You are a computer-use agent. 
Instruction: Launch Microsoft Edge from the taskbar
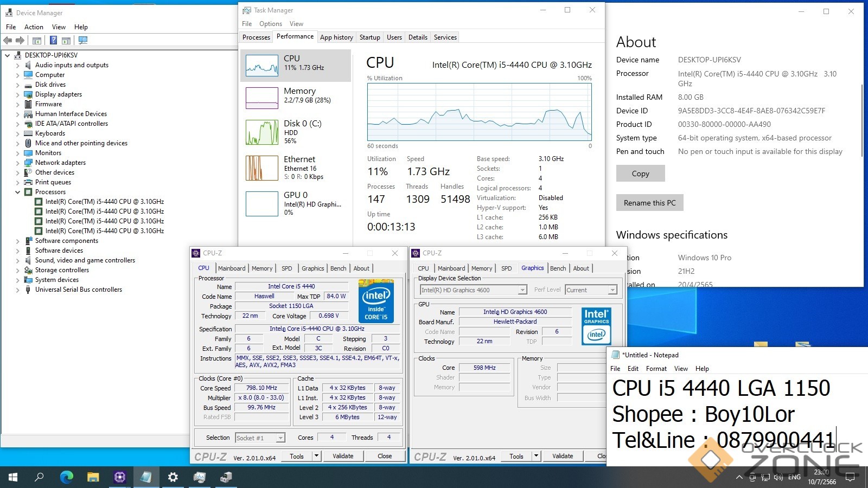[x=66, y=477]
